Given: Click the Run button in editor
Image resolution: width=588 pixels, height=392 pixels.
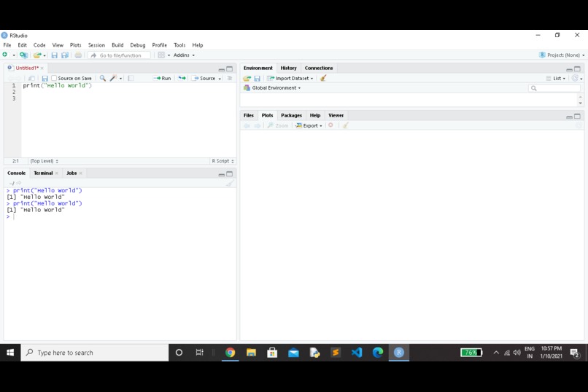Looking at the screenshot, I should (x=162, y=78).
